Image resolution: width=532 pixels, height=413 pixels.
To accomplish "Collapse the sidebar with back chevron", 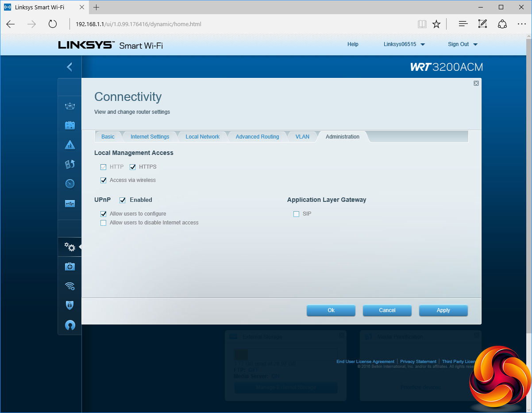I will coord(69,67).
